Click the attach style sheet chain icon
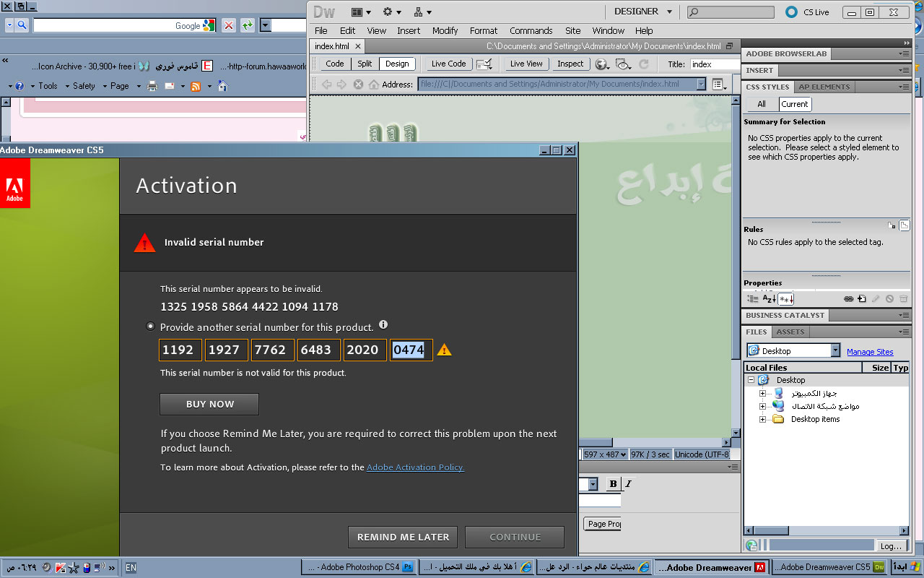924x578 pixels. pyautogui.click(x=849, y=299)
